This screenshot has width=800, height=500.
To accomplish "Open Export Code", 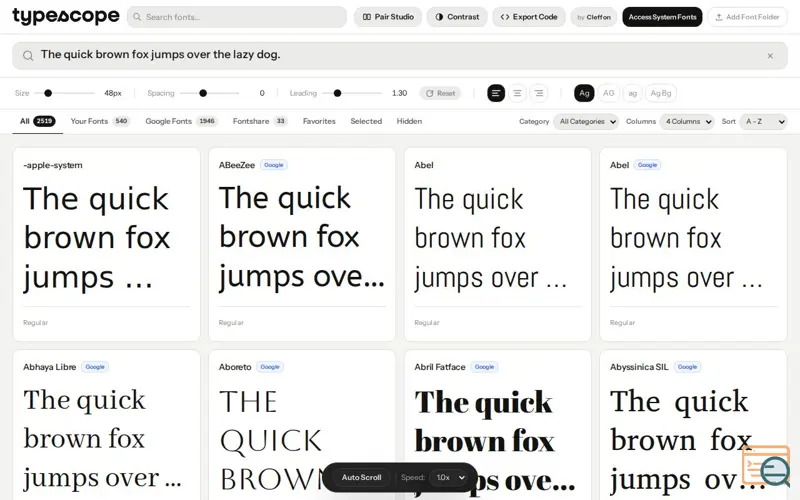I will pos(529,17).
